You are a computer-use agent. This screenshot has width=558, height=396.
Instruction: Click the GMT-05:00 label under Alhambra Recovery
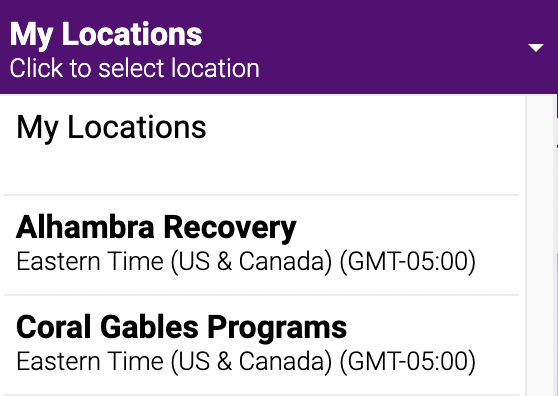pyautogui.click(x=408, y=262)
